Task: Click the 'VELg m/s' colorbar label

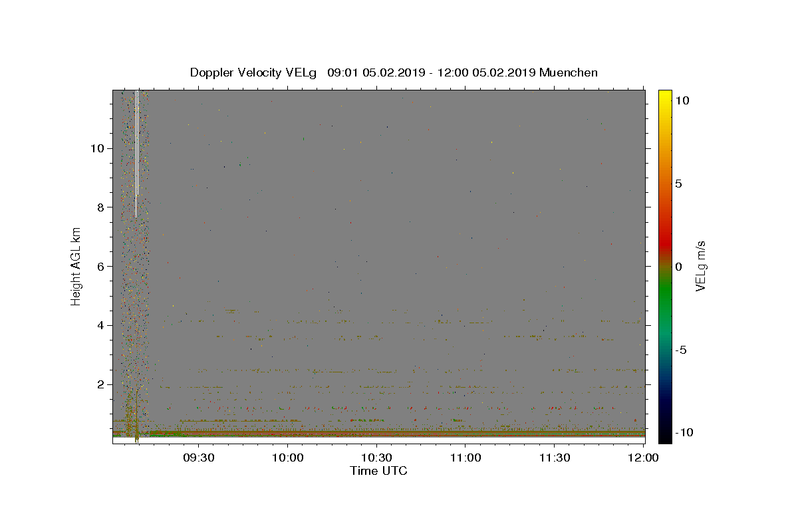Action: [700, 266]
